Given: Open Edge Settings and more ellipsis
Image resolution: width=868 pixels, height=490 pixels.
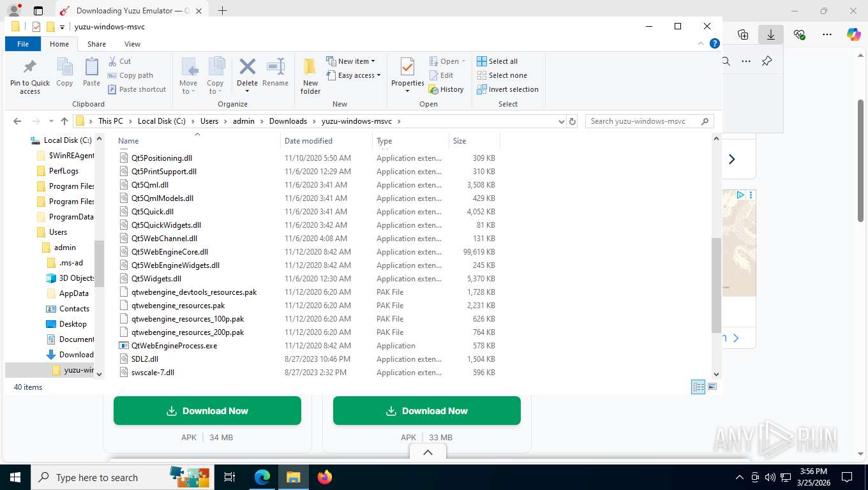Looking at the screenshot, I should point(827,35).
